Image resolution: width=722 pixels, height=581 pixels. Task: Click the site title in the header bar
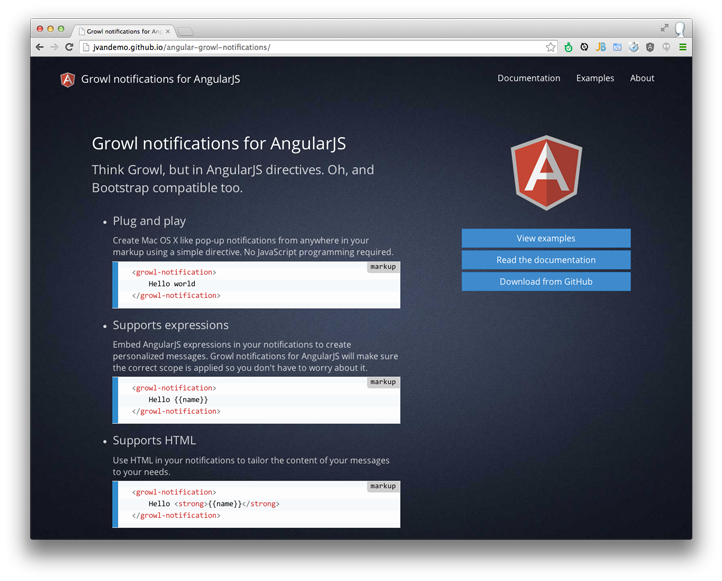pyautogui.click(x=160, y=79)
